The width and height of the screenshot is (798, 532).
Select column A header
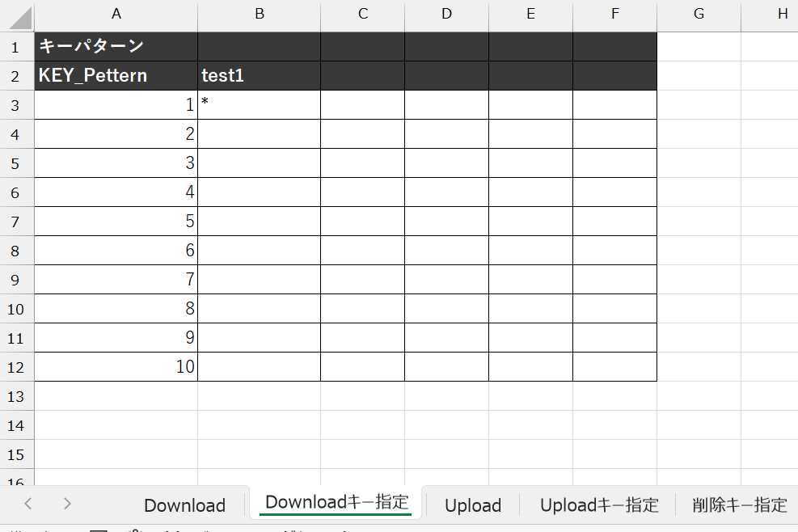(x=116, y=14)
